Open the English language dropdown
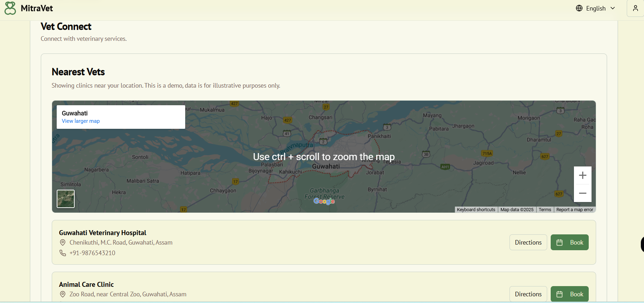Viewport: 644px width, 303px height. point(595,8)
